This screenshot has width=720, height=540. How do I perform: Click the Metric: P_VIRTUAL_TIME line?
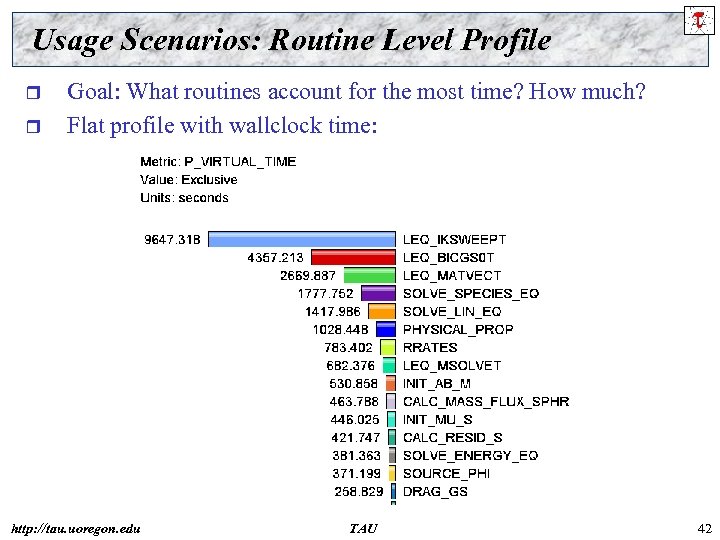click(218, 162)
